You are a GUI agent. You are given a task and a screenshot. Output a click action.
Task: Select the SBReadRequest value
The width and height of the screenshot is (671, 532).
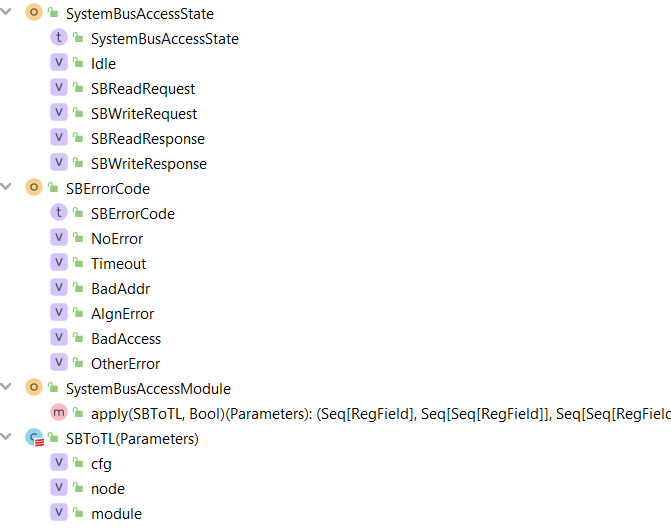pos(143,89)
